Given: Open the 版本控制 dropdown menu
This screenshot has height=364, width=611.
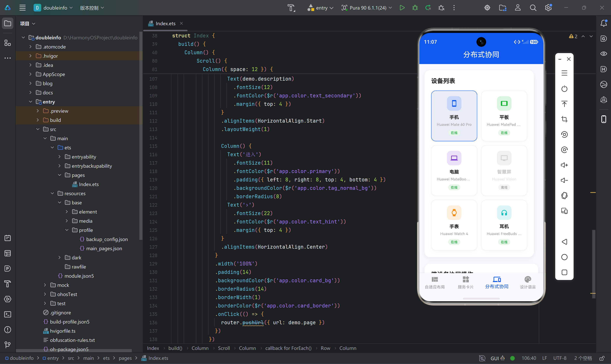Looking at the screenshot, I should coord(92,8).
